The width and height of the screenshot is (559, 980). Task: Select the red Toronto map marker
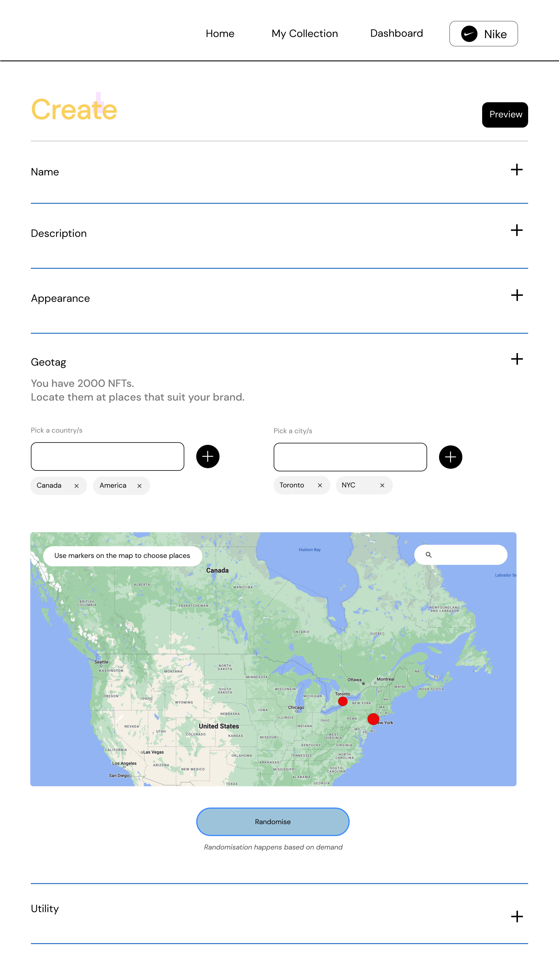(343, 701)
